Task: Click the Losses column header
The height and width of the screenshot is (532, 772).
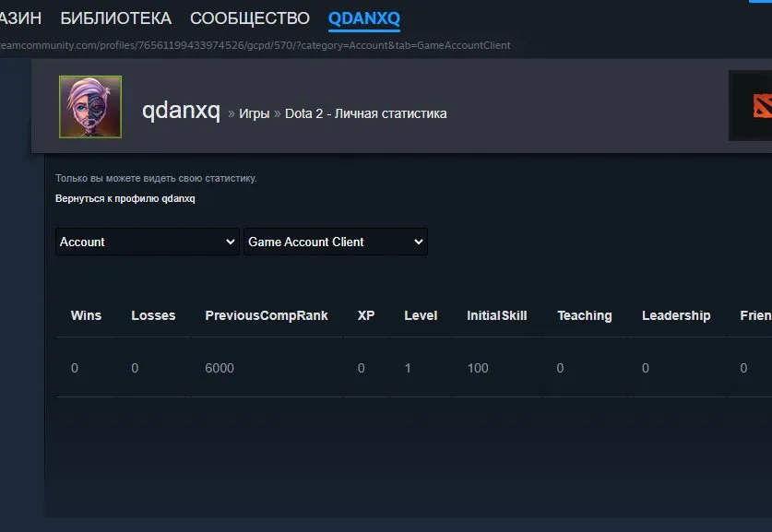Action: [x=153, y=315]
